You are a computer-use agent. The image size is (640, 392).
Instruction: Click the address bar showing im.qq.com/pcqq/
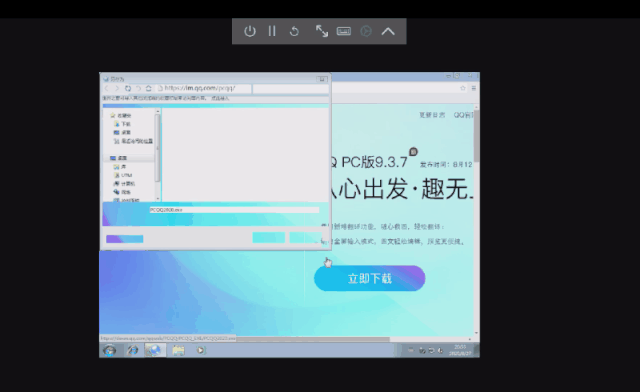click(204, 88)
